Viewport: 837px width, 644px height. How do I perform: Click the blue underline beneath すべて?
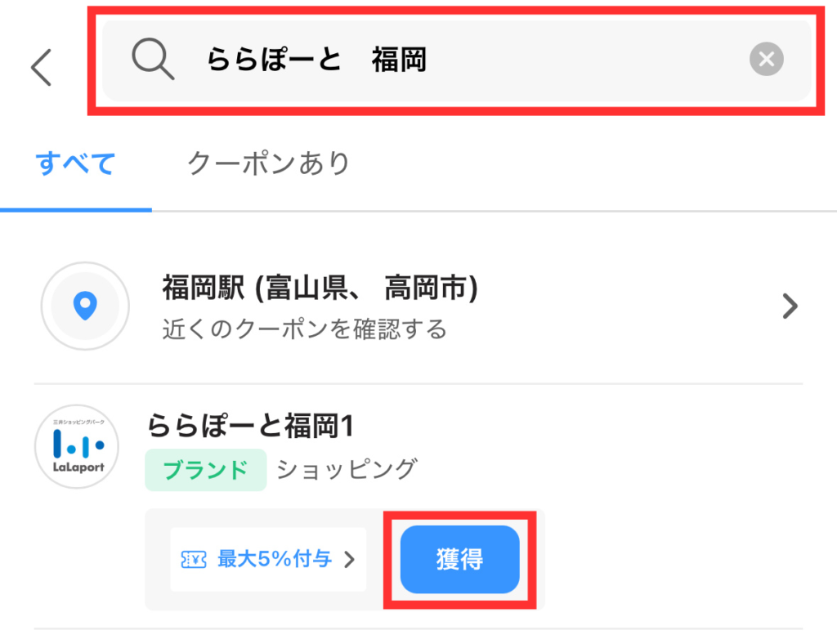(x=76, y=209)
